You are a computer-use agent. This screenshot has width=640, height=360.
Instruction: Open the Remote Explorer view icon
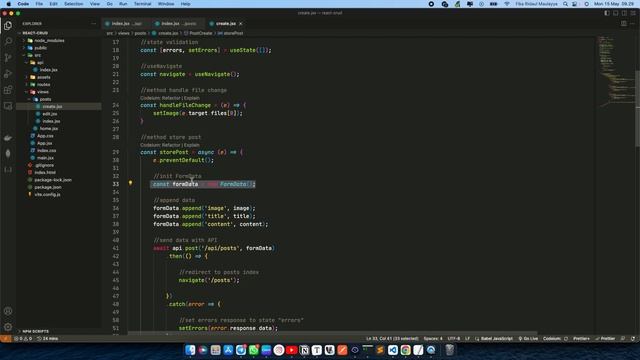[x=8, y=106]
